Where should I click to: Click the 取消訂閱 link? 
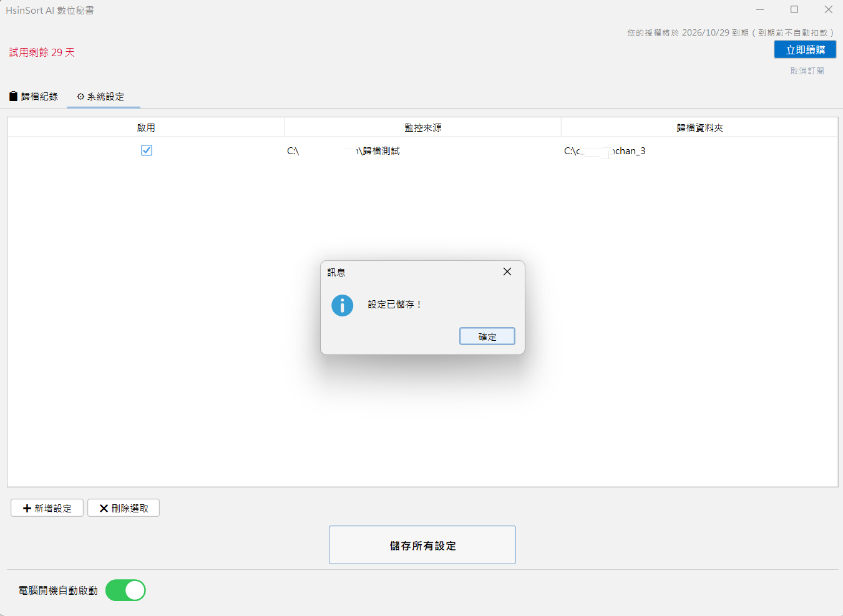(x=807, y=71)
